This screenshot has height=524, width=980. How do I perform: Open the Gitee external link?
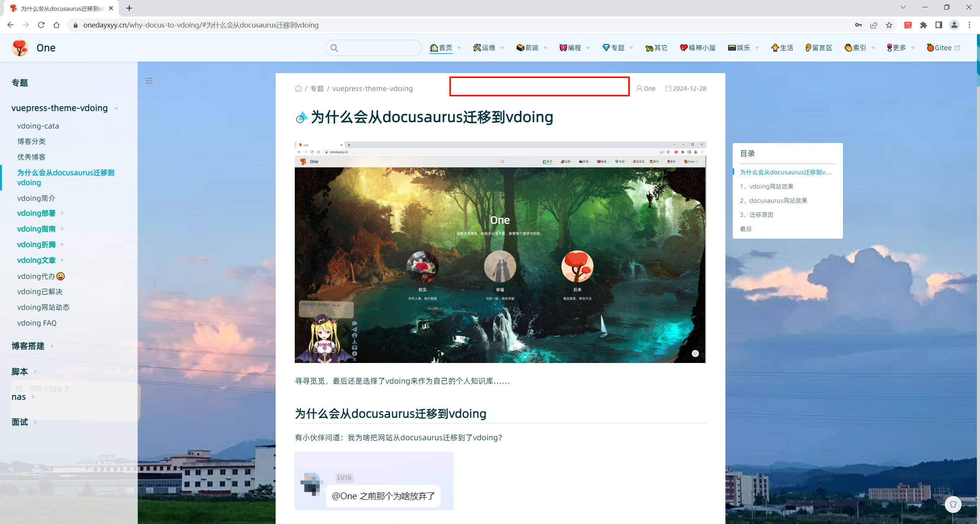click(943, 48)
